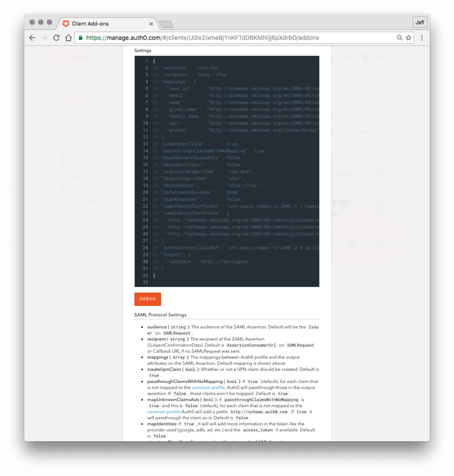Image resolution: width=454 pixels, height=476 pixels.
Task: Click the Auth0 favicon on the tab
Action: click(66, 23)
